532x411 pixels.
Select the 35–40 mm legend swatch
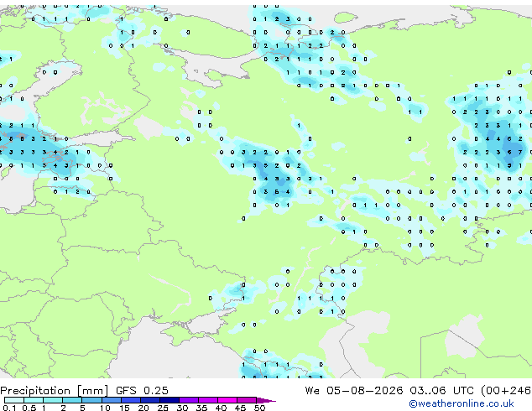(x=208, y=400)
